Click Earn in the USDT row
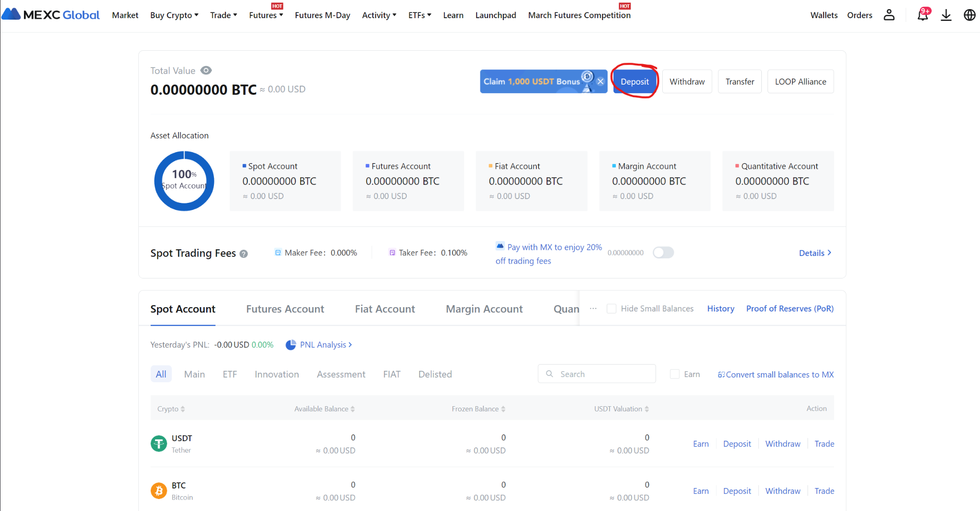Screen dimensions: 980x511 (701, 444)
